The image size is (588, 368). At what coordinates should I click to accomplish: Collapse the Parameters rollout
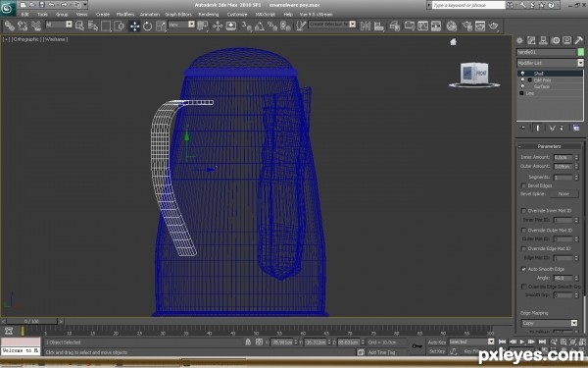(550, 146)
